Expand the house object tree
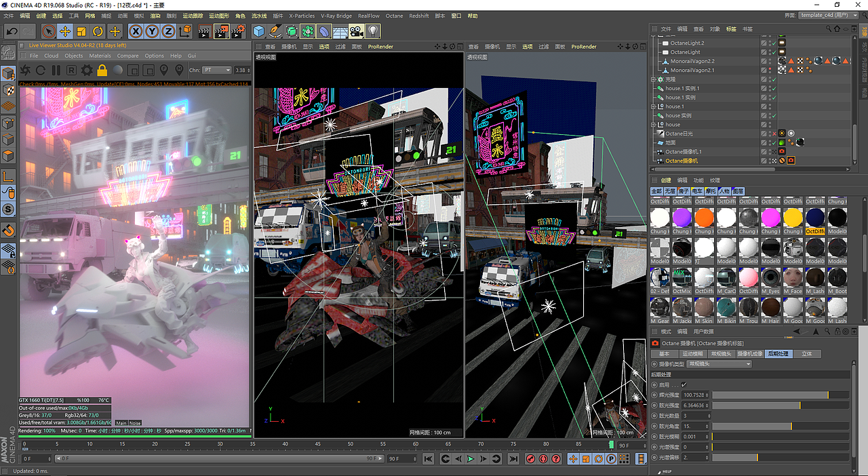 tap(654, 125)
